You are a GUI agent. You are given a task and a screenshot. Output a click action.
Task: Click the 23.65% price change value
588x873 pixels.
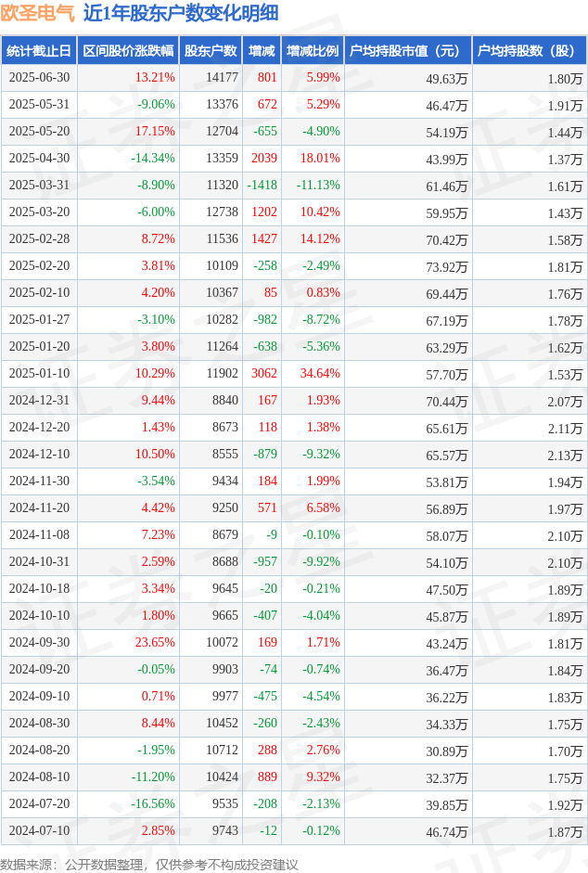[x=155, y=642]
